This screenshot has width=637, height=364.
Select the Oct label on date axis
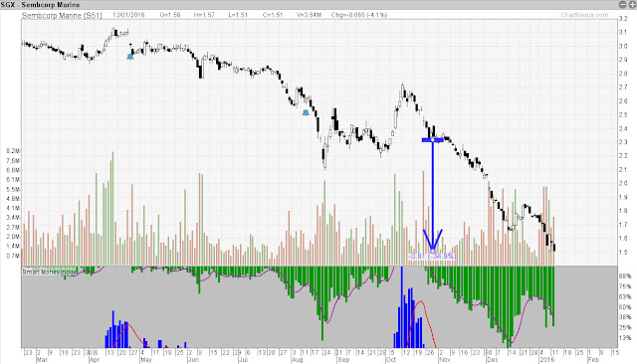pos(391,360)
